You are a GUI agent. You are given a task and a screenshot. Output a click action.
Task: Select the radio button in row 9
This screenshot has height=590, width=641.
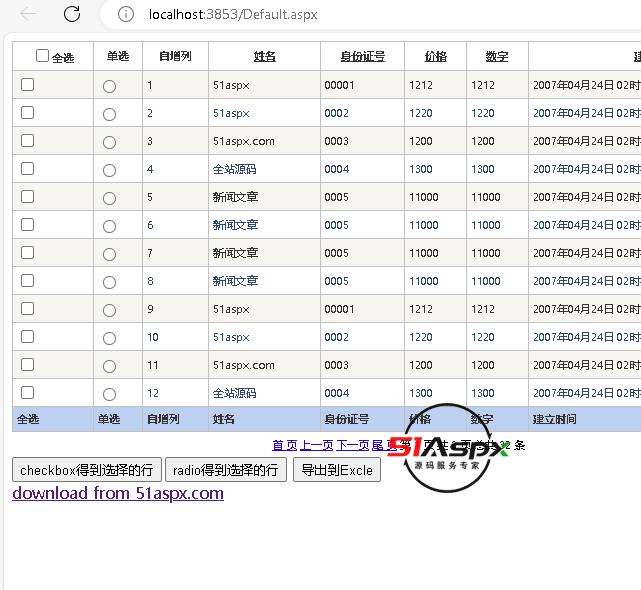pos(109,310)
